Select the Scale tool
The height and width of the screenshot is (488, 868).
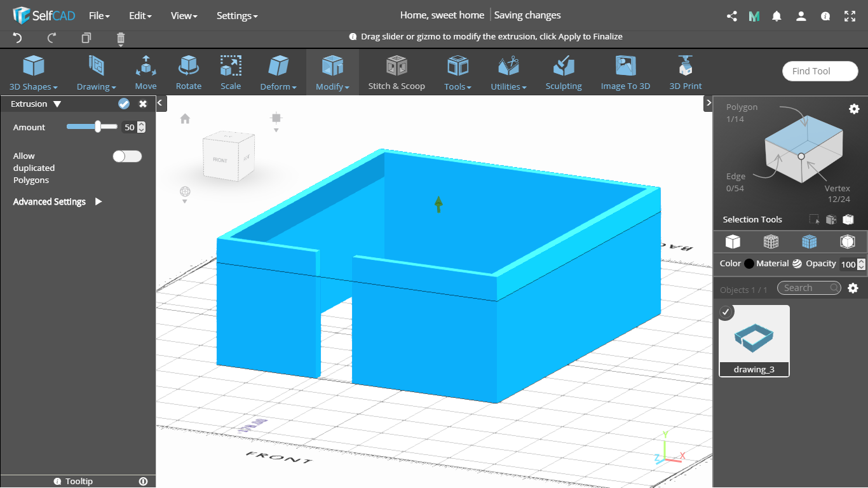[231, 72]
